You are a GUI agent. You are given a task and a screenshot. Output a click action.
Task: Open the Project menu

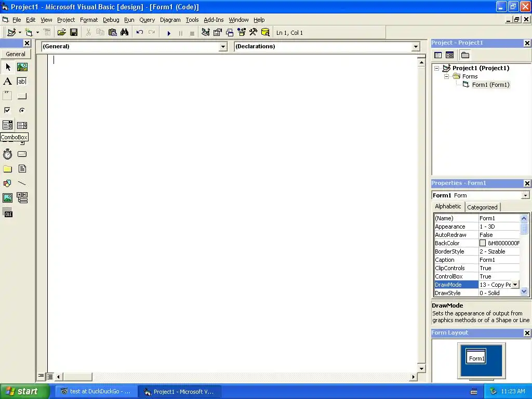[x=66, y=20]
